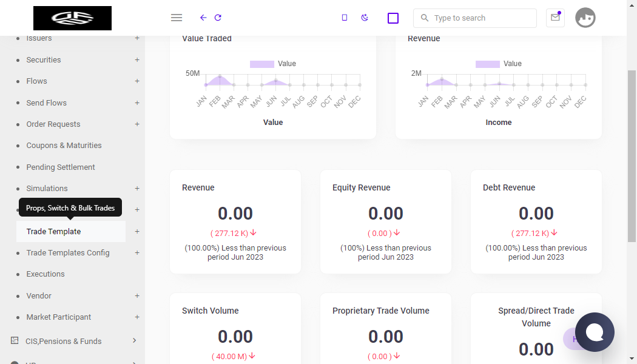The height and width of the screenshot is (364, 637).
Task: Click the back arrow icon
Action: (203, 18)
